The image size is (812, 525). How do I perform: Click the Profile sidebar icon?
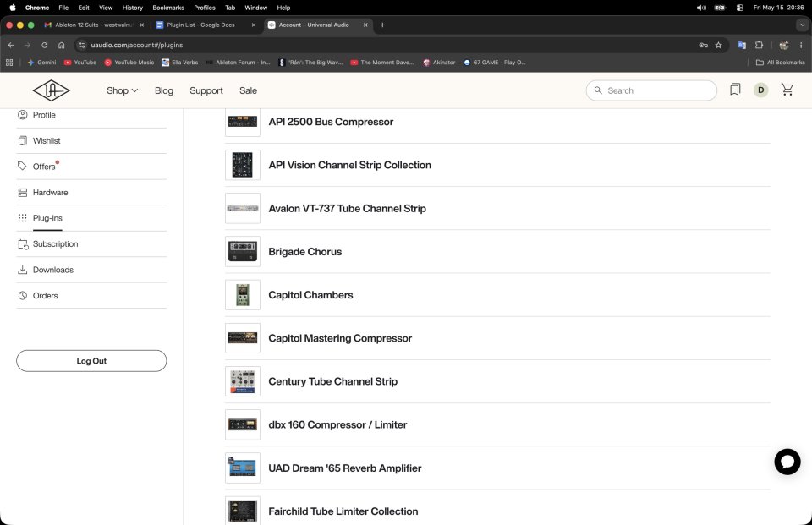tap(22, 115)
